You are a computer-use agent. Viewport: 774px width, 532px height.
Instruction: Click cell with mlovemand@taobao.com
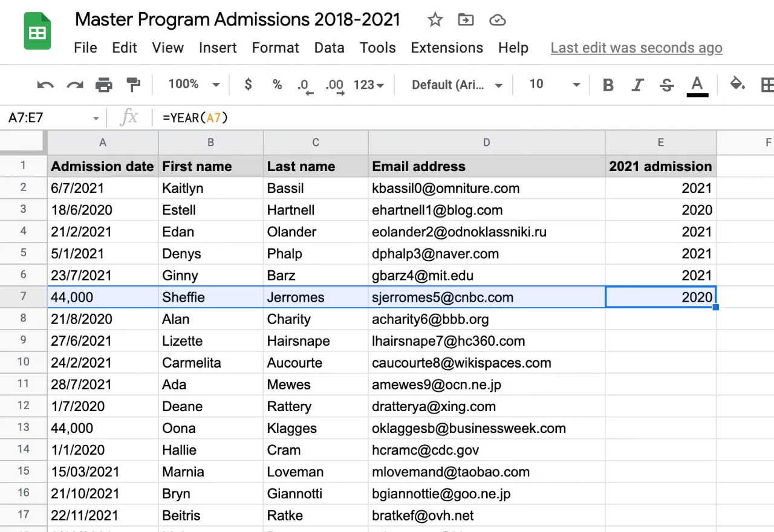coord(486,471)
